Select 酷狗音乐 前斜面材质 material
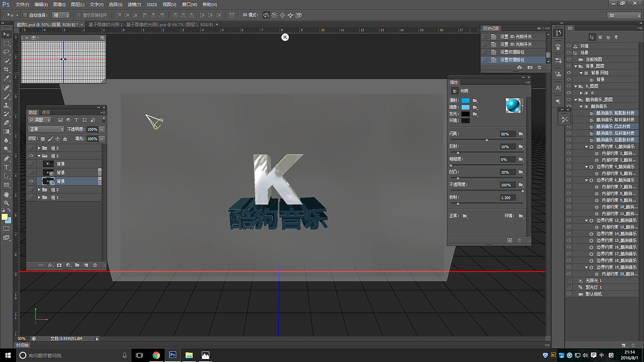 (x=615, y=120)
